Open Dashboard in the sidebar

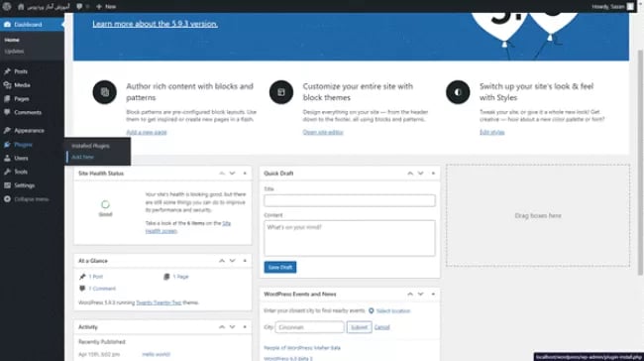tap(32, 25)
